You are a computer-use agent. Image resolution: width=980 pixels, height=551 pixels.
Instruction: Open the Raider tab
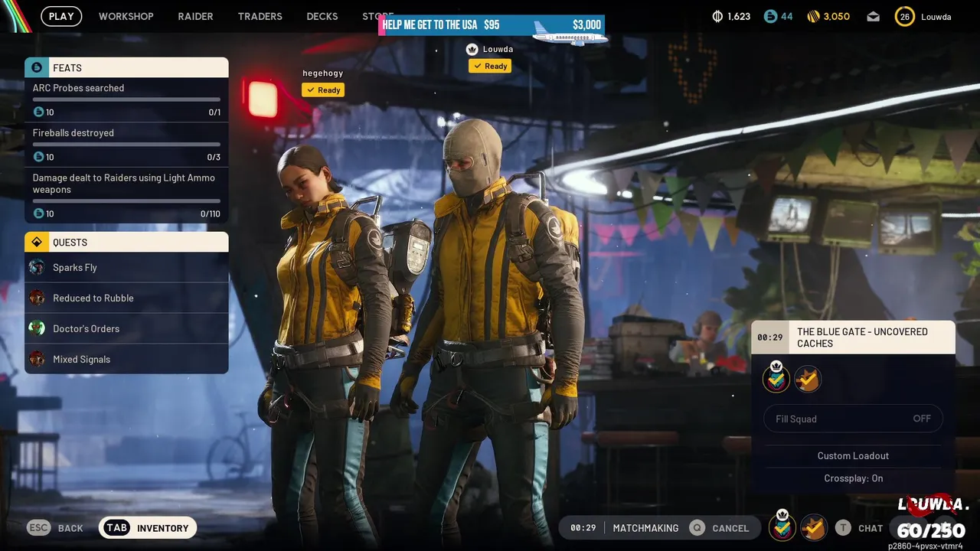point(195,16)
